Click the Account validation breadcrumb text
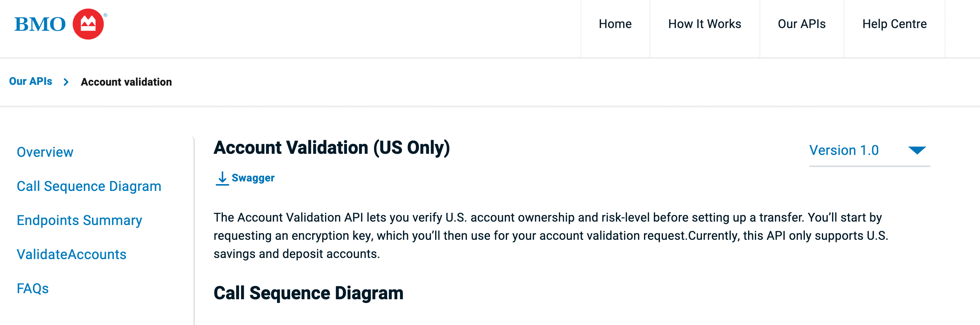 pyautogui.click(x=126, y=82)
